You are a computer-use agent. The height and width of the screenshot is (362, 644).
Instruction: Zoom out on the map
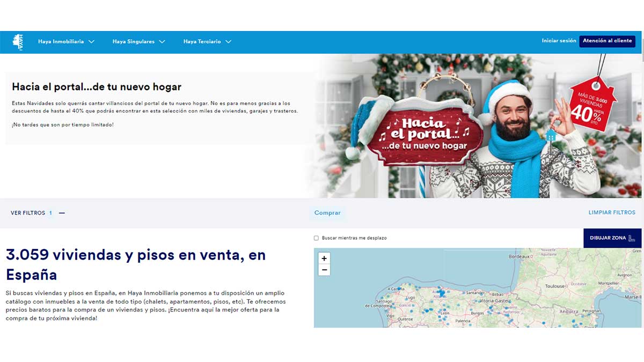(x=324, y=269)
